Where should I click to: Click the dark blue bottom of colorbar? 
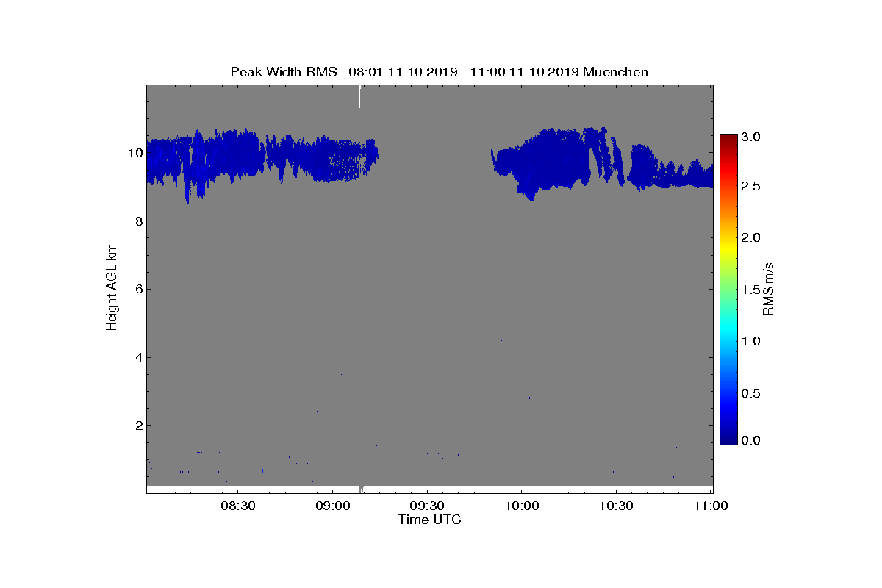(x=728, y=438)
